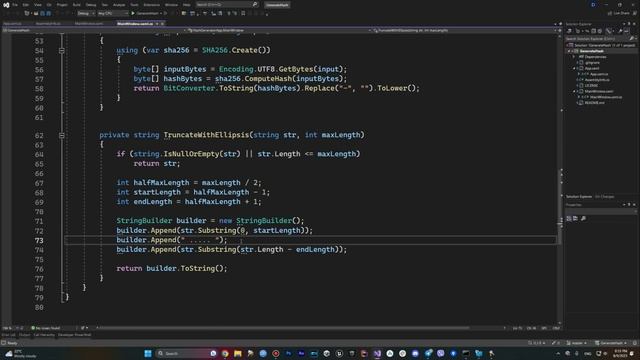Open the Debug menu

pos(91,4)
